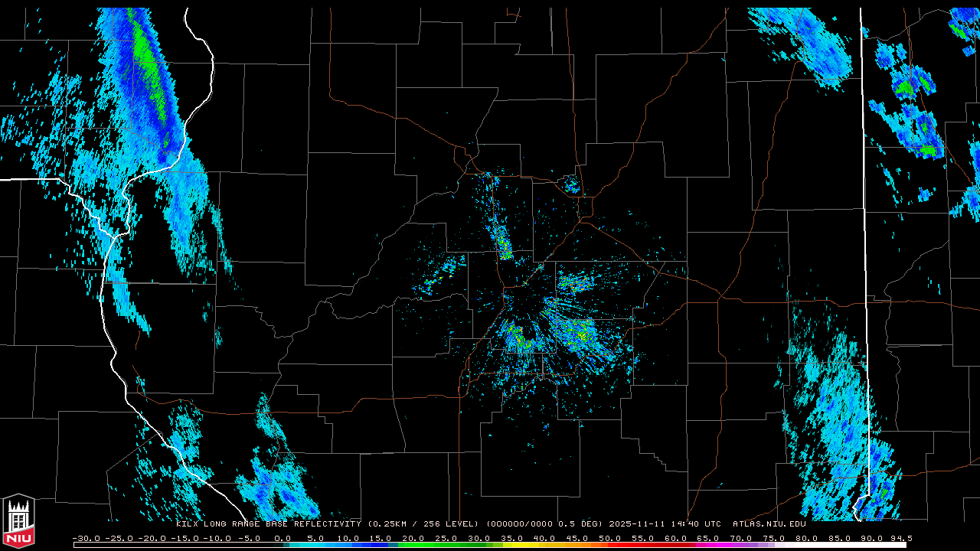Open the ATLAS.NIU.EDU site reference

click(769, 524)
